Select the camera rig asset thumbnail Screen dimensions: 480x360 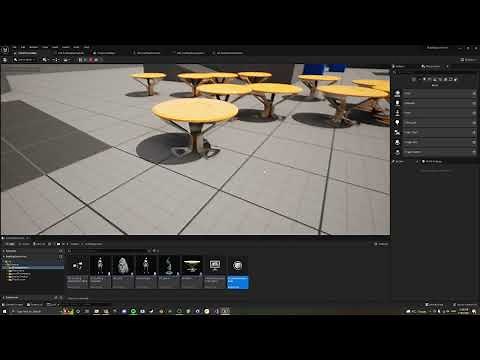78,265
